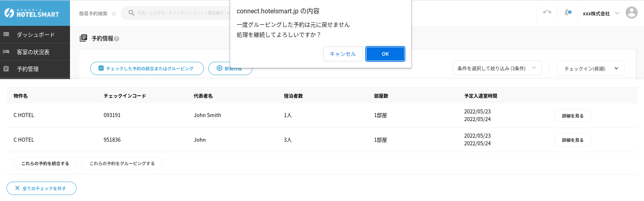View details for John Smith's reservation
644x201 pixels.
click(572, 116)
